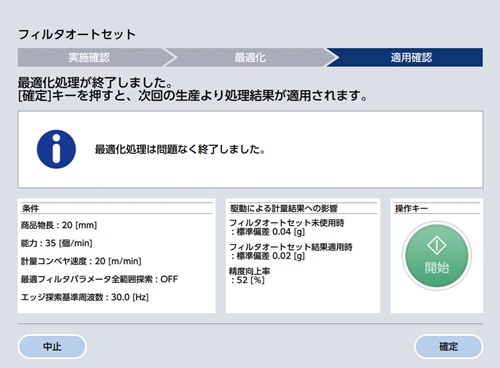
Task: Click the 操作キー section header
Action: click(x=411, y=209)
